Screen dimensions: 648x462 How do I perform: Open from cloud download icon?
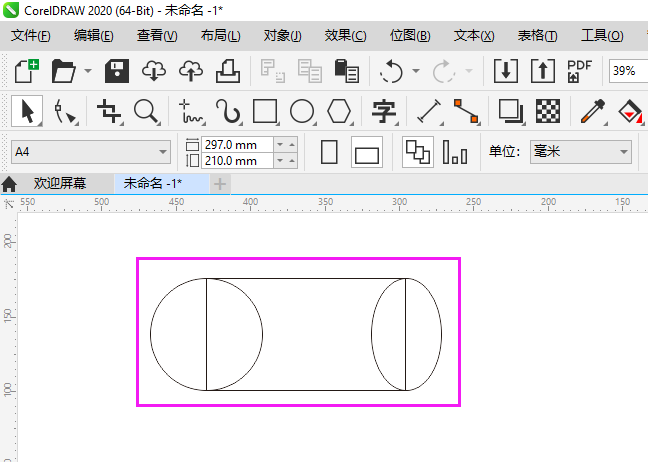coord(154,71)
